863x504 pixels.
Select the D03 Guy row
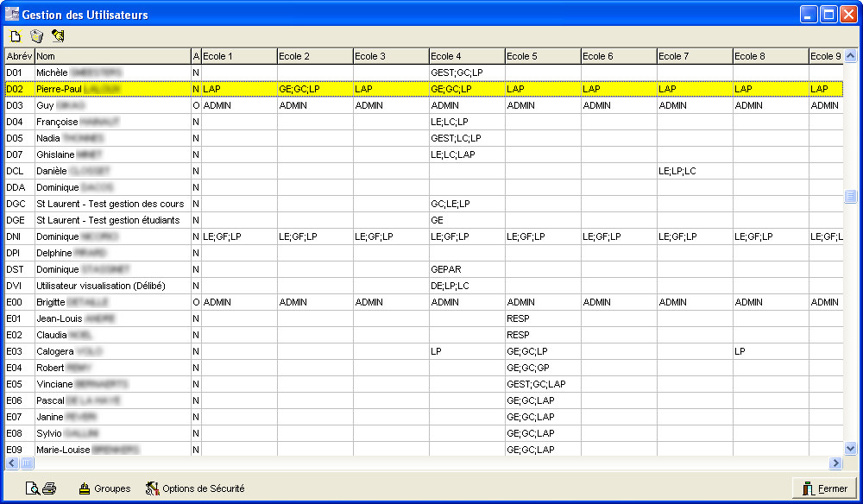(424, 105)
